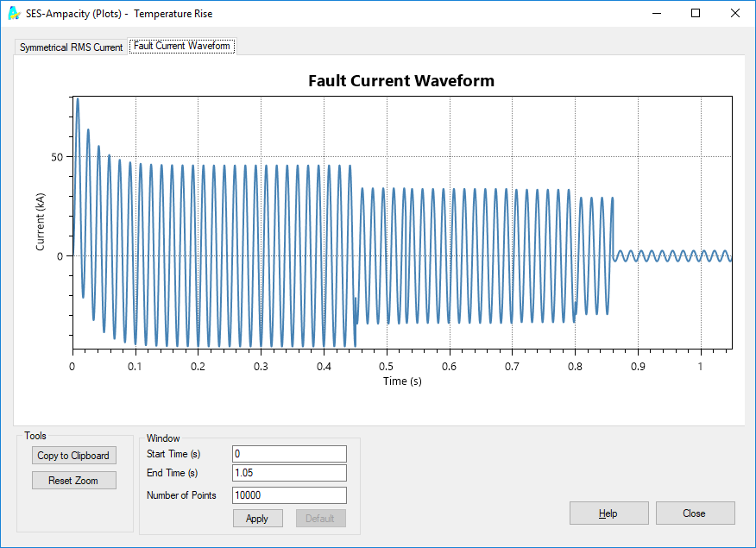
Task: Minimize the Temperature Rise plots window
Action: [x=657, y=14]
